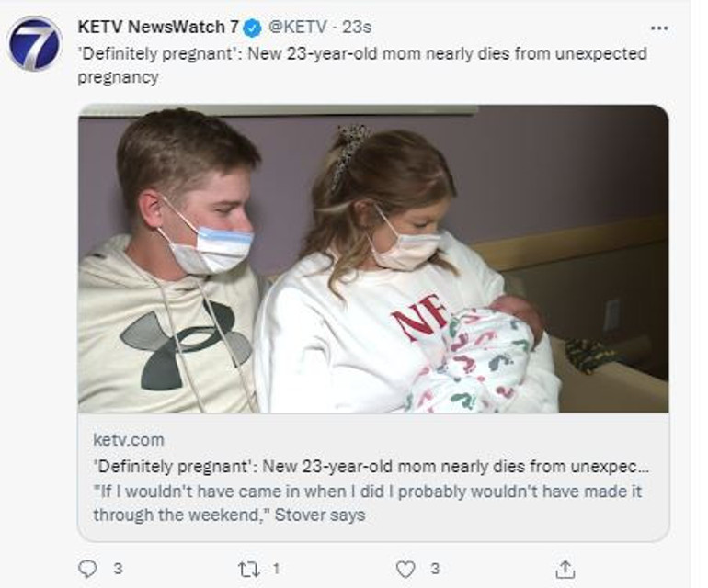Click the KETV channel 7 avatar
This screenshot has width=708, height=588.
[34, 42]
